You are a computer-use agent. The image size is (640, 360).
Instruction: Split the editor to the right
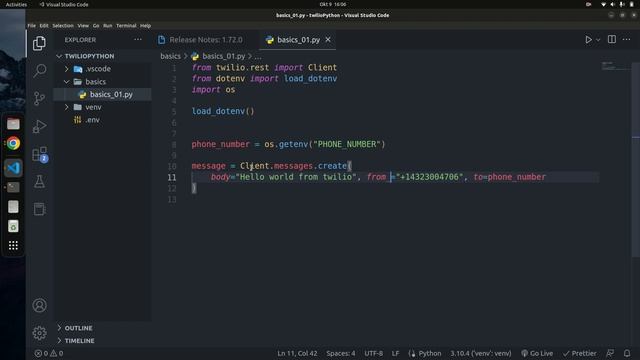[x=611, y=40]
